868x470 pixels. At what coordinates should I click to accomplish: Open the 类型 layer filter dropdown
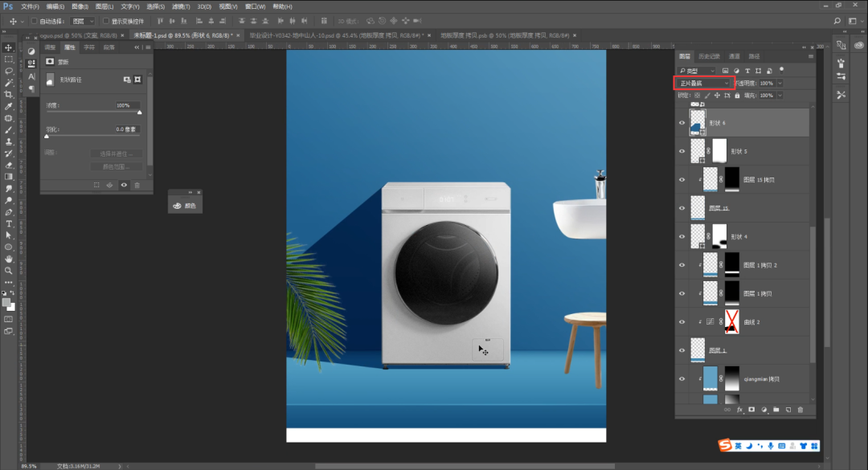pos(698,71)
